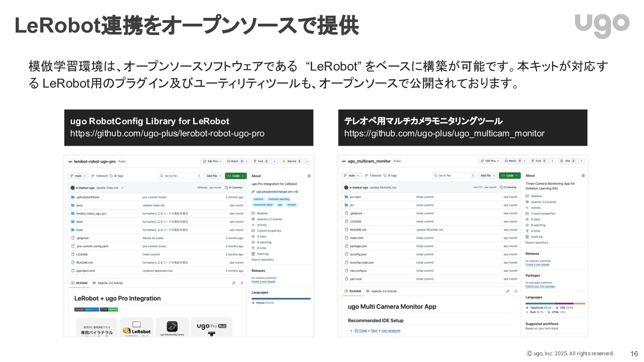This screenshot has width=644, height=362.
Task: Open Add file dropdown in lerobot-robot-ugo-pro repo
Action: click(213, 176)
